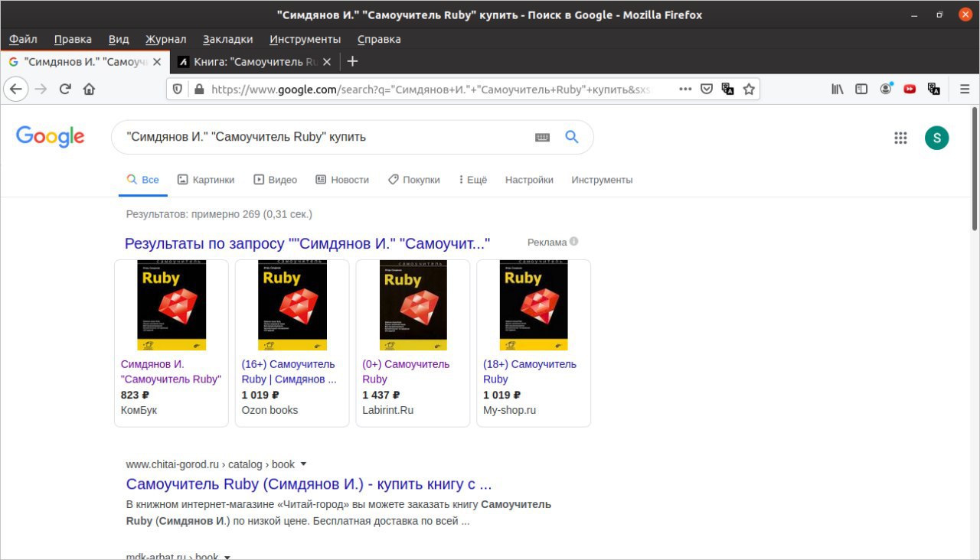Click ad info icon next to Реклама
The width and height of the screenshot is (980, 560).
(x=573, y=242)
